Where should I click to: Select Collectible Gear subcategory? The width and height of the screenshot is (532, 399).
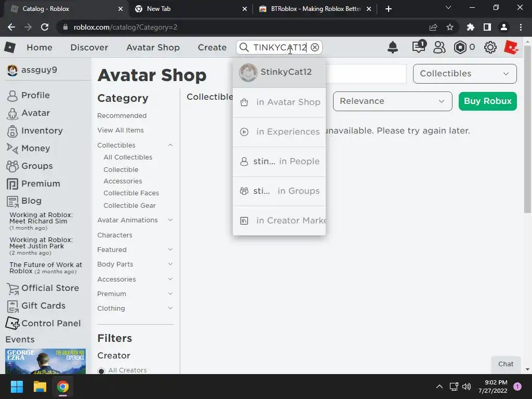pyautogui.click(x=129, y=206)
